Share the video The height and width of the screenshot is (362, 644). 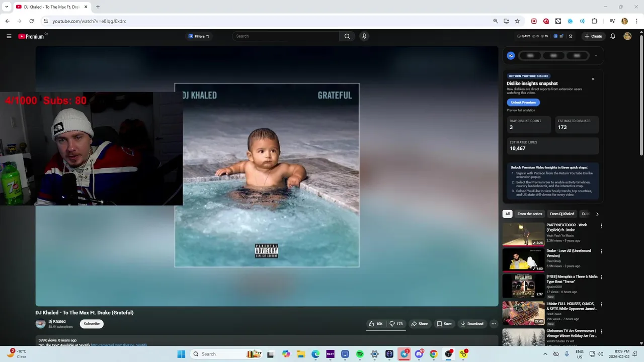tap(419, 324)
